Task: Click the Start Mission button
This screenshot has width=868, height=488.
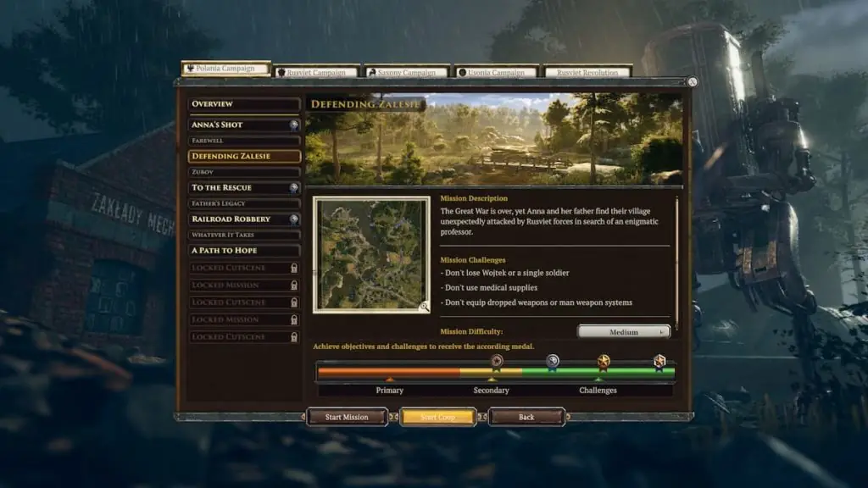Action: (x=347, y=417)
